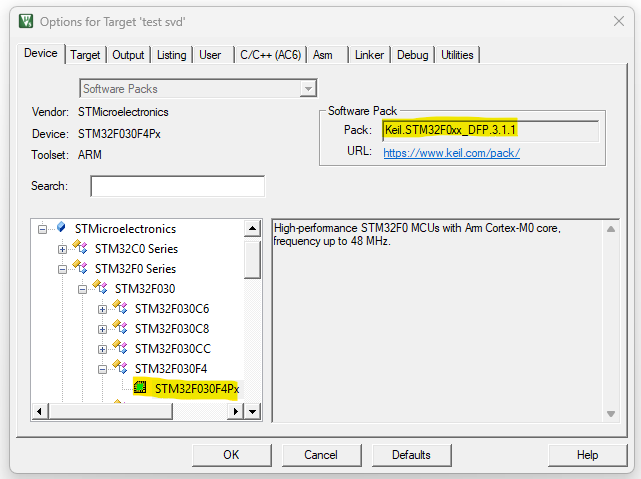
Task: Click the STM32F030 subfamily icon
Action: pyautogui.click(x=100, y=287)
